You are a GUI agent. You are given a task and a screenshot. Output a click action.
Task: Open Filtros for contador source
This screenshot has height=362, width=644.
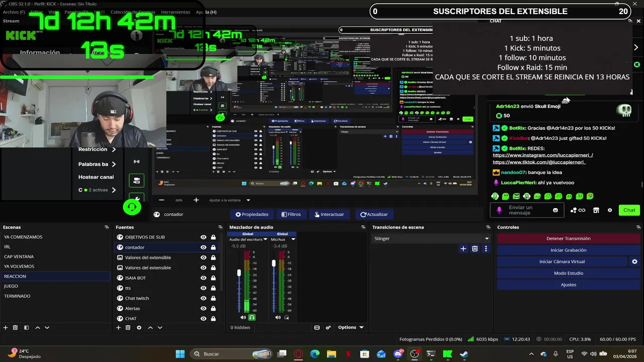pos(291,214)
